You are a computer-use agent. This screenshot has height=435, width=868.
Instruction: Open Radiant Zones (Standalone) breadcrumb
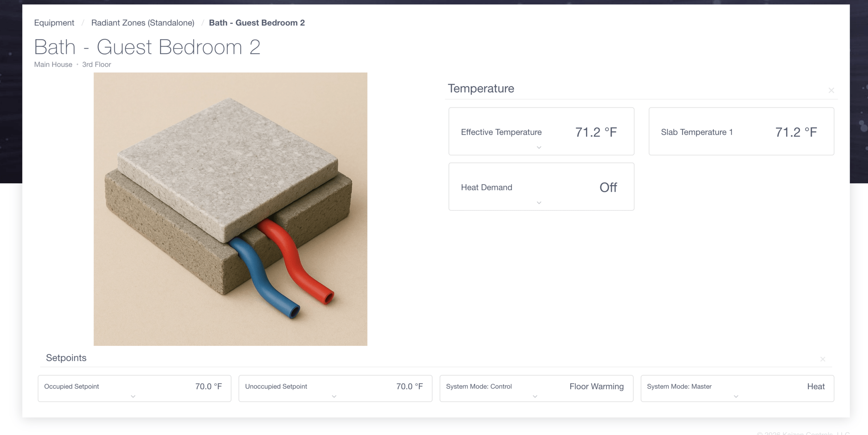coord(143,23)
